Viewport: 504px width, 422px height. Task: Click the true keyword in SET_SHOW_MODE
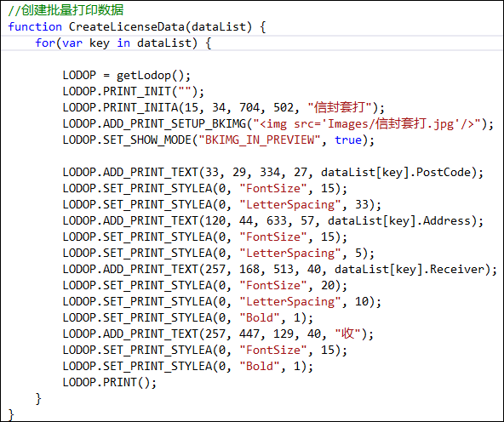coord(348,140)
